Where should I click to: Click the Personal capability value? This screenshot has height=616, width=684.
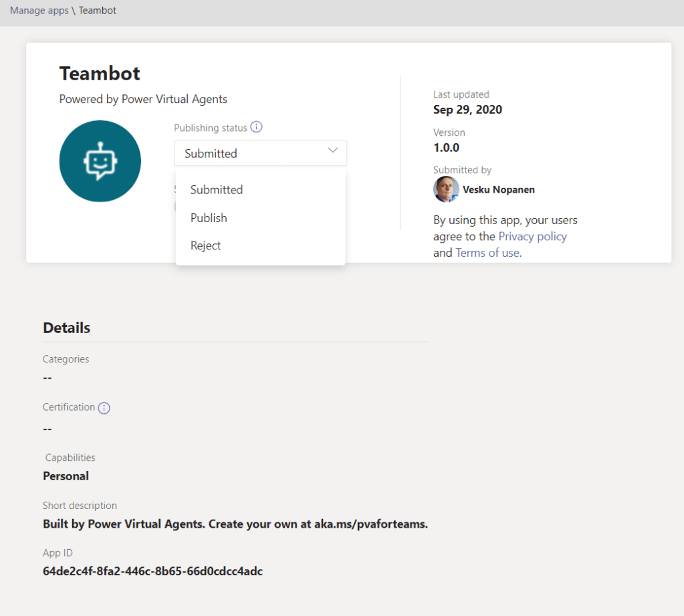pyautogui.click(x=66, y=476)
